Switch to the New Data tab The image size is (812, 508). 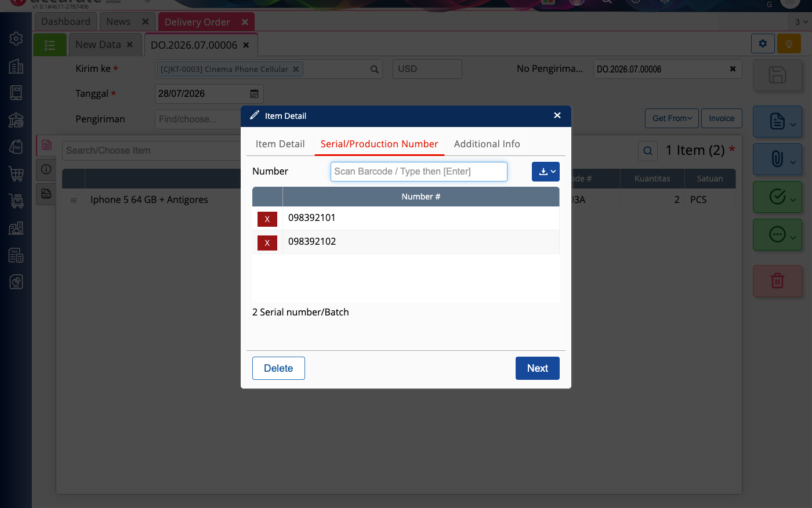tap(98, 45)
